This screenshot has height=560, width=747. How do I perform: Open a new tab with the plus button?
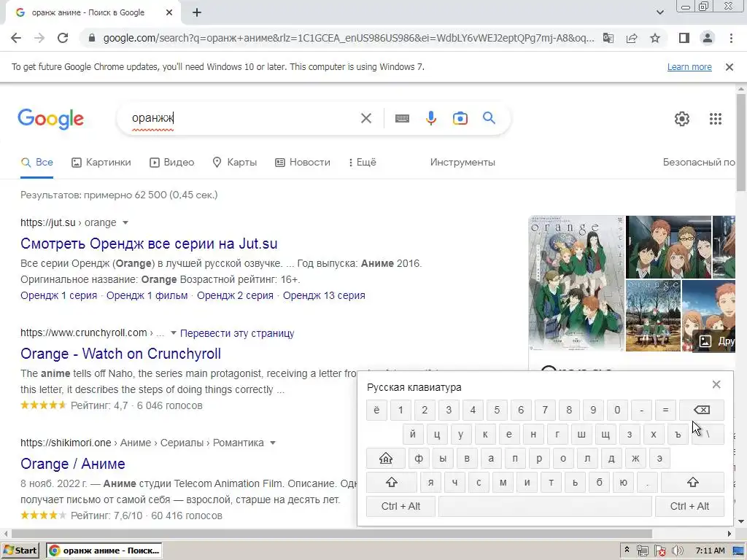(197, 12)
